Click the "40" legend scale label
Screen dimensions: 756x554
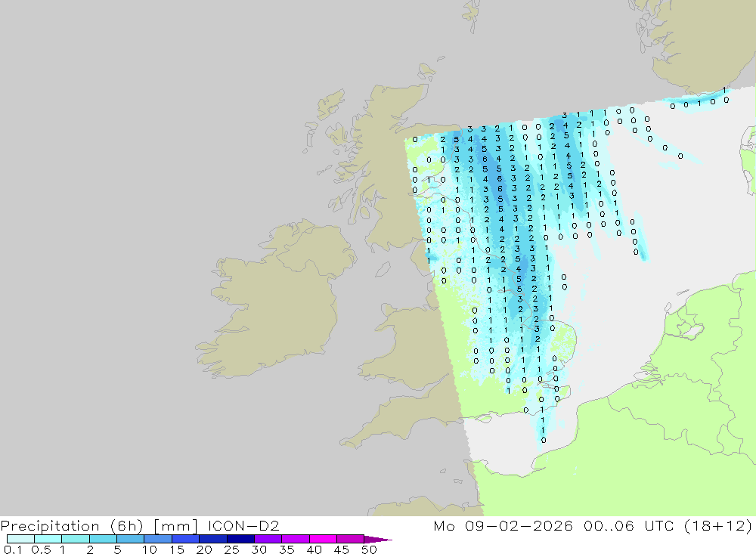pos(314,549)
